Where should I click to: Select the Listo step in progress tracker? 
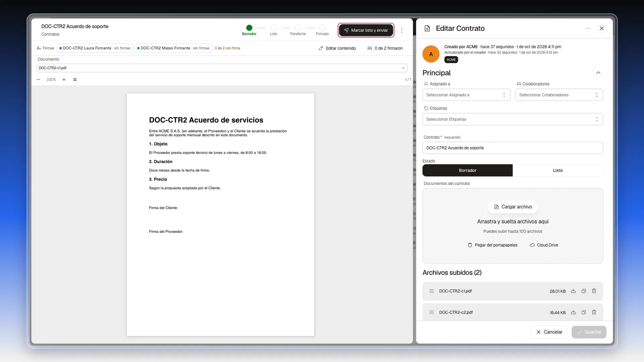(x=274, y=30)
